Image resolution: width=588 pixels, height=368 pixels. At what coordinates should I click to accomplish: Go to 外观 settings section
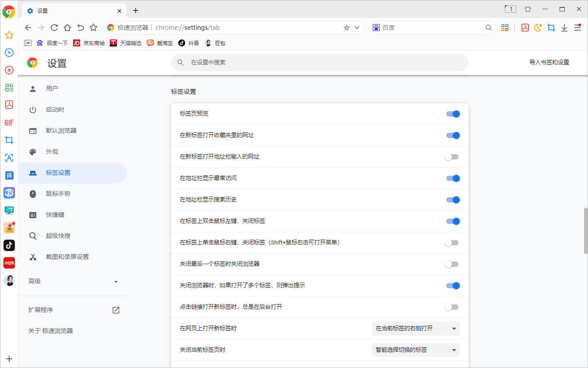tap(52, 152)
